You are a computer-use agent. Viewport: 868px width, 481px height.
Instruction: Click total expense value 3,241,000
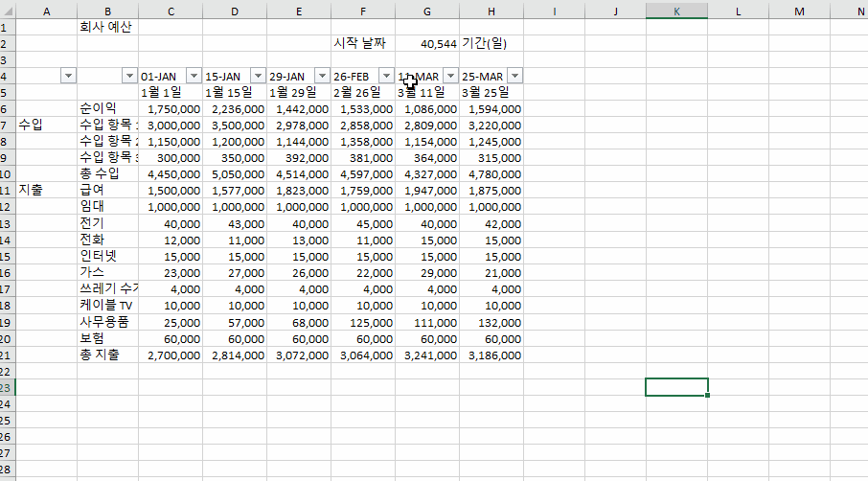(x=427, y=355)
